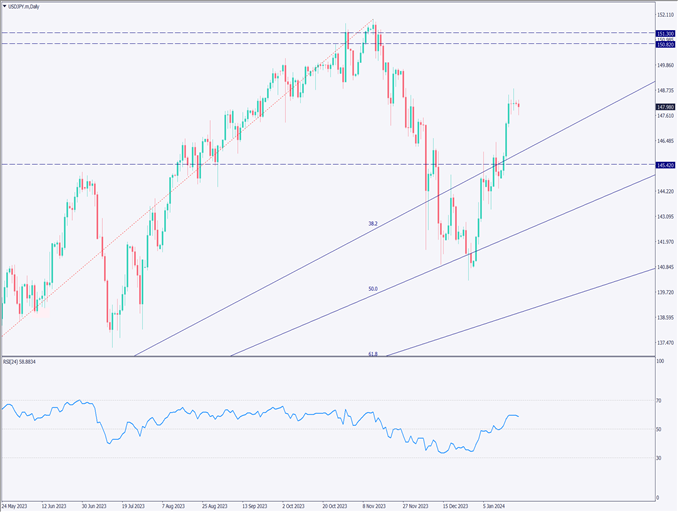Click the current price tag 147.980
The height and width of the screenshot is (512, 678).
[x=665, y=106]
